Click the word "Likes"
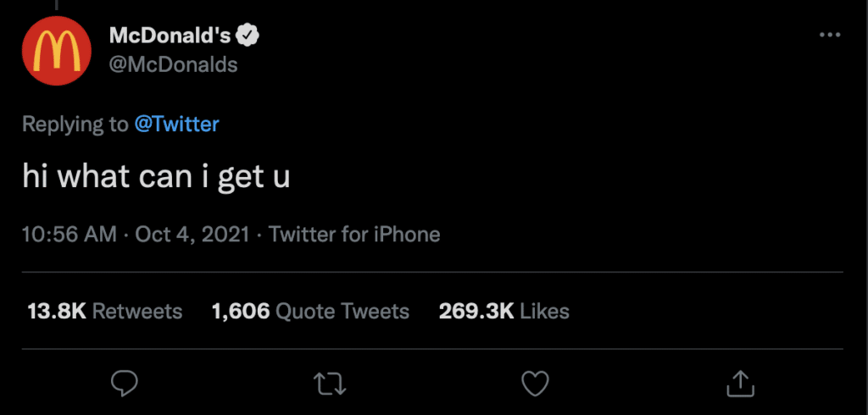The height and width of the screenshot is (415, 868). tap(544, 311)
